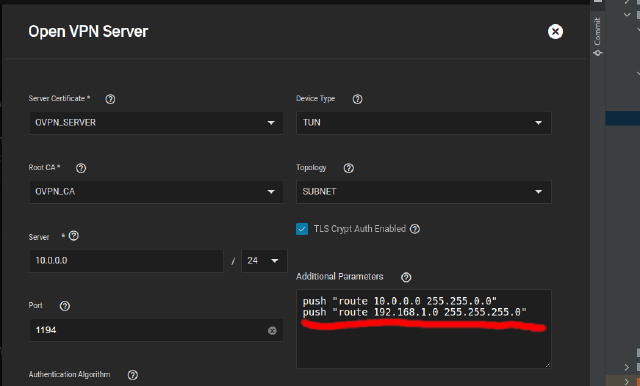Open the Server Certificate dropdown OVPN_SERVER
The width and height of the screenshot is (640, 386).
156,123
